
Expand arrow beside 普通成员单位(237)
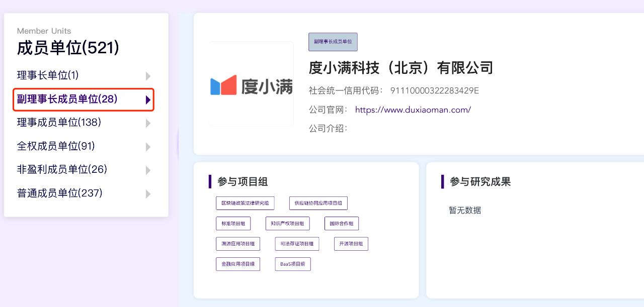[x=148, y=194]
